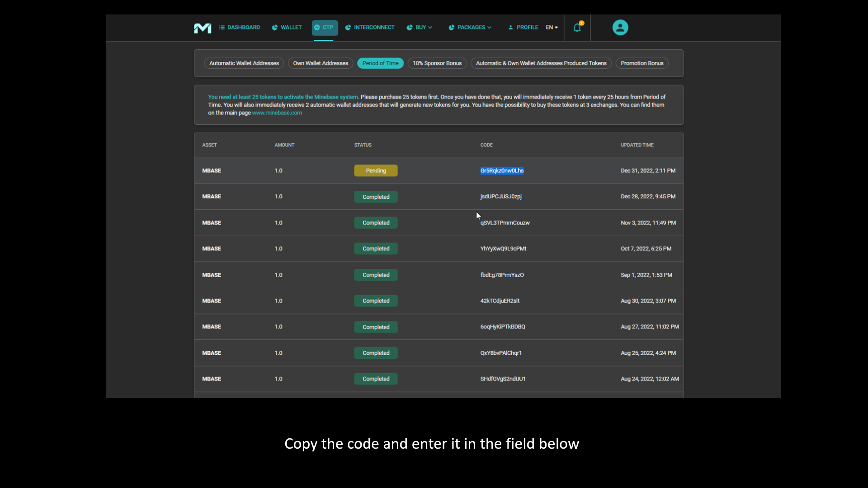Click code YhYyXwQ9L9cPMt
Screen dimensions: 868x488
tap(503, 249)
